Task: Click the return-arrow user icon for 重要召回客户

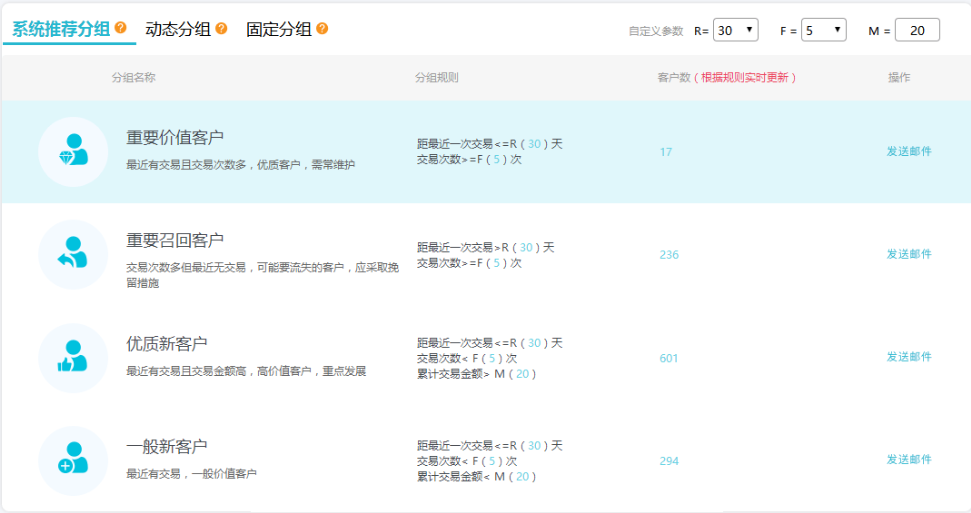Action: click(x=73, y=255)
